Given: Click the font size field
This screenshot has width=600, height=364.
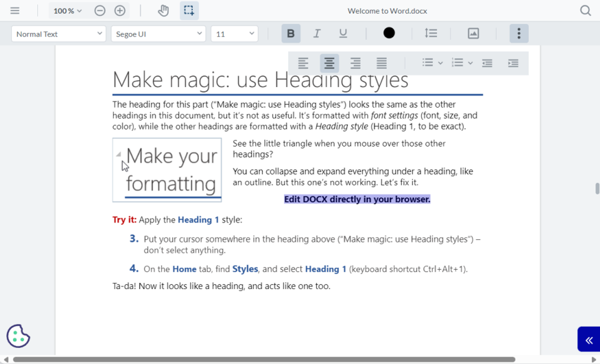Looking at the screenshot, I should [234, 33].
